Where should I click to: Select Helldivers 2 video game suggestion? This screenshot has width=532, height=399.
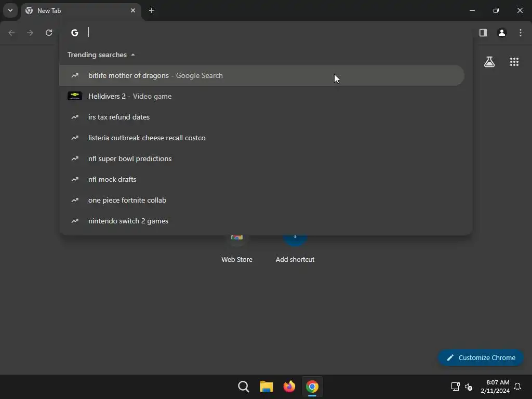tap(262, 96)
